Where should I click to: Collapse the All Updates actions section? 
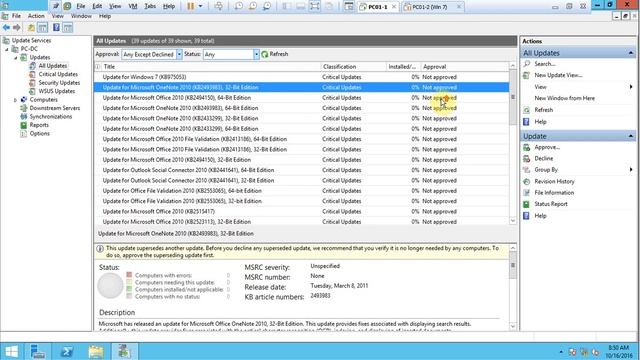pyautogui.click(x=631, y=53)
